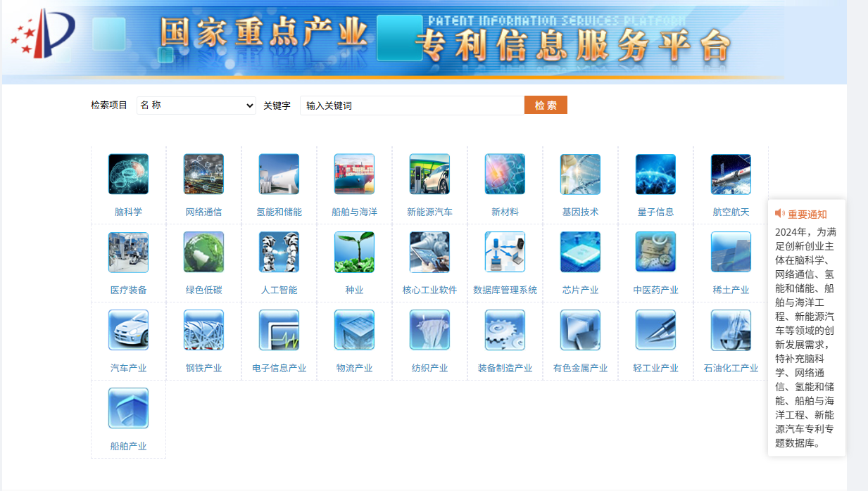This screenshot has height=491, width=868.
Task: Open the 医疗装备 icon
Action: tap(128, 253)
